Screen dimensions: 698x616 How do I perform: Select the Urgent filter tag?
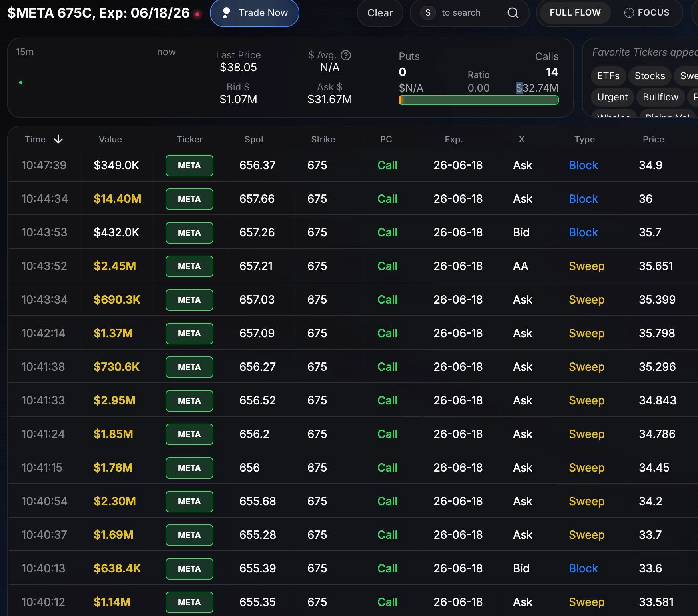(612, 97)
